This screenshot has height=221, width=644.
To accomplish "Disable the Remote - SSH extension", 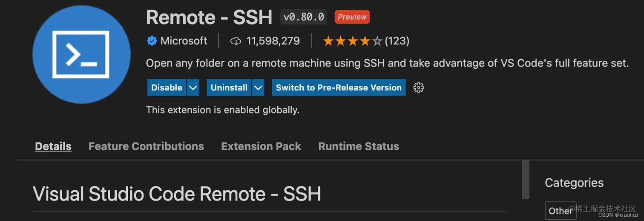I will click(x=167, y=87).
